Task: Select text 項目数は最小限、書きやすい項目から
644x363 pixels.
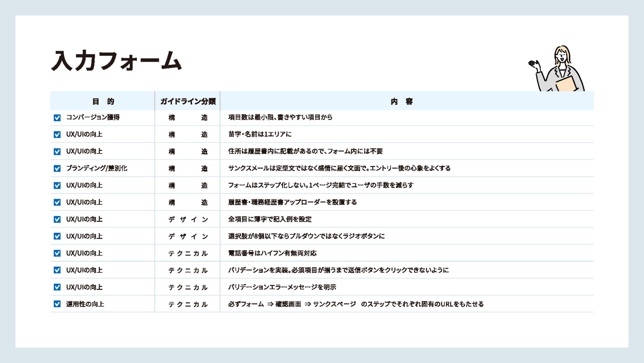Action: pos(280,117)
